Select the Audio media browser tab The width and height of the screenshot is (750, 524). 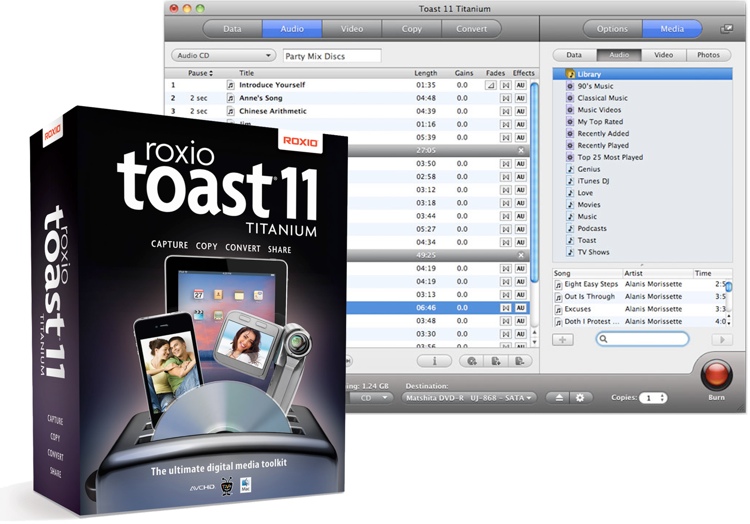coord(619,55)
